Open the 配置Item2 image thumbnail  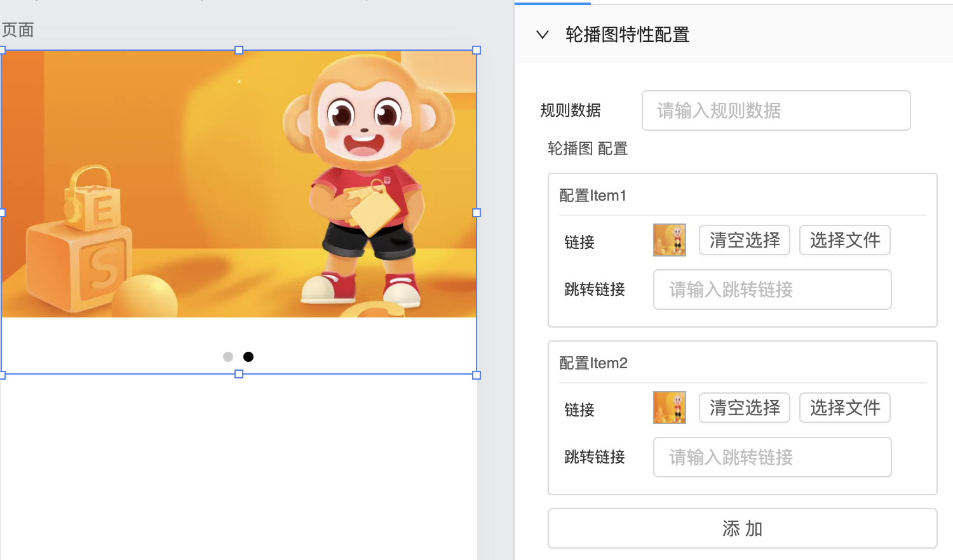(x=669, y=408)
